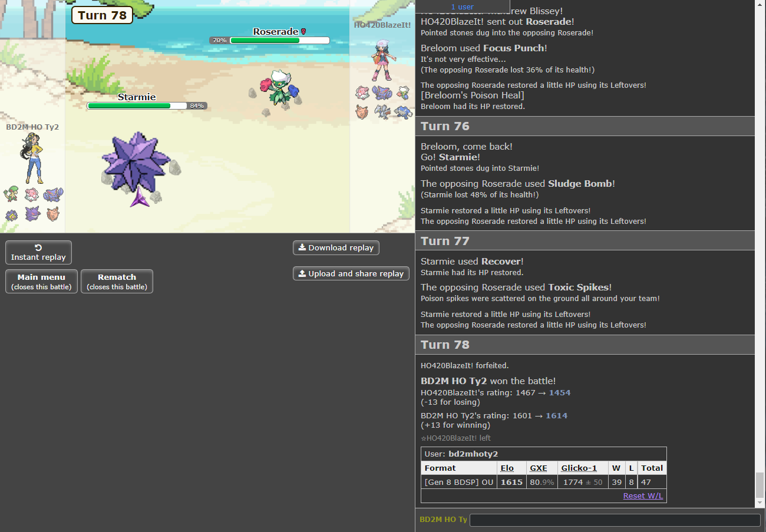Click the 'HO420BlazeIt!' player name on battlefield

point(382,25)
